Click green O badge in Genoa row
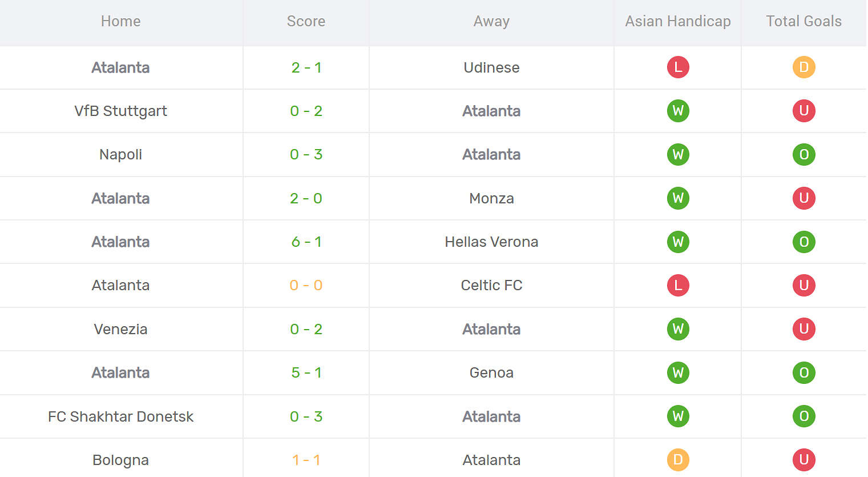 click(x=804, y=372)
